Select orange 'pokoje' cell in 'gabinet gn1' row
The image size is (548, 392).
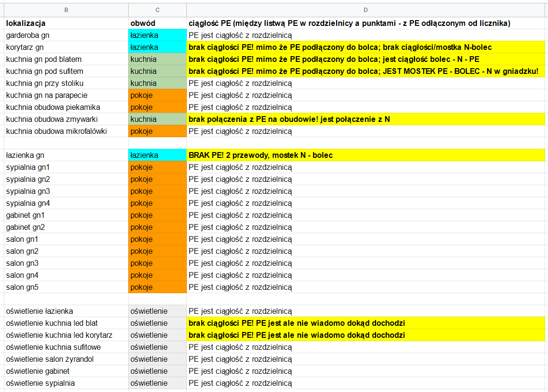point(158,215)
